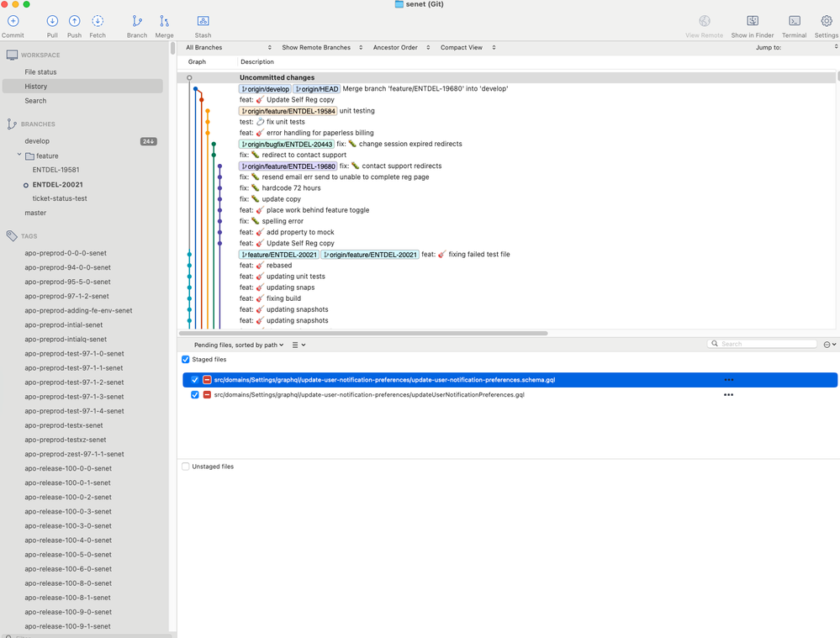Uncheck updateUserNotificationPreferences.gql checkbox
840x638 pixels.
(x=195, y=395)
